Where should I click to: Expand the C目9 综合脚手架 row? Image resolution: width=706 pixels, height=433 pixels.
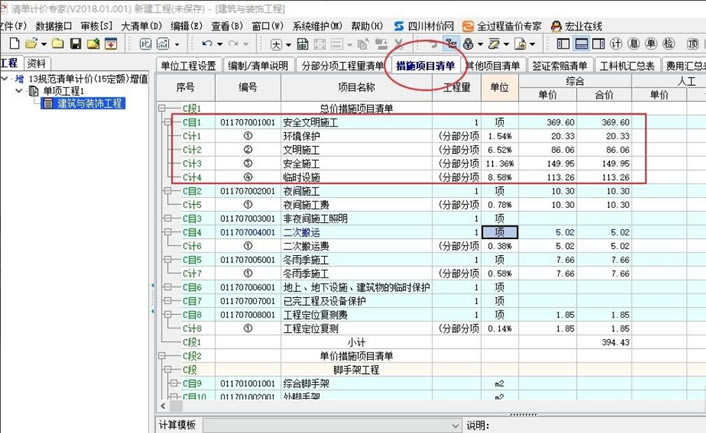click(x=173, y=383)
